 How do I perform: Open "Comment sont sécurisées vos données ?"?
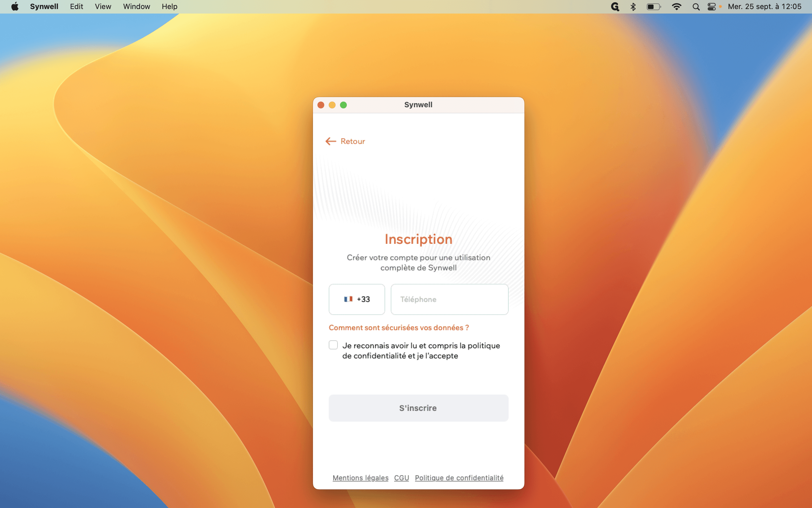(x=399, y=328)
